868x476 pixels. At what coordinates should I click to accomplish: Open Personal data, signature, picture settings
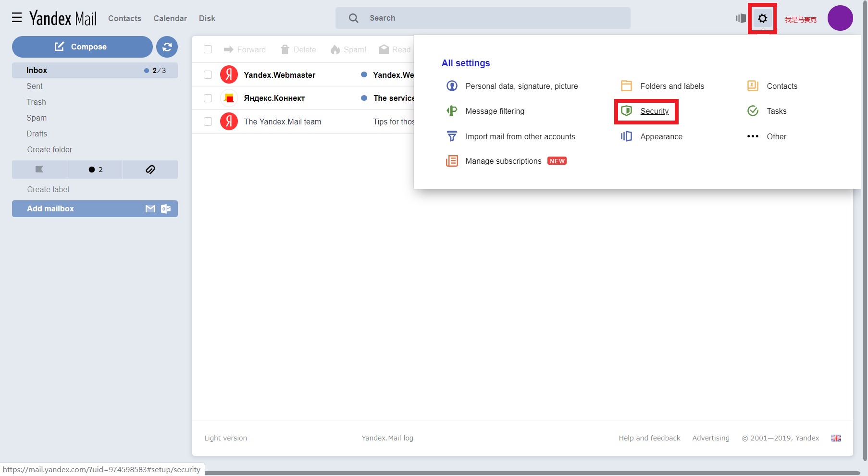(x=521, y=86)
